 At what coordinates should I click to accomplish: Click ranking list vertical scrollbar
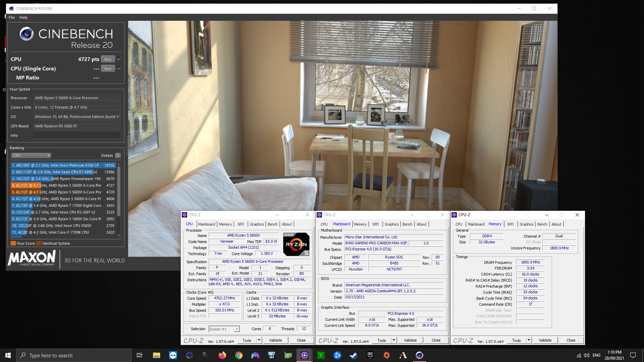(119, 191)
